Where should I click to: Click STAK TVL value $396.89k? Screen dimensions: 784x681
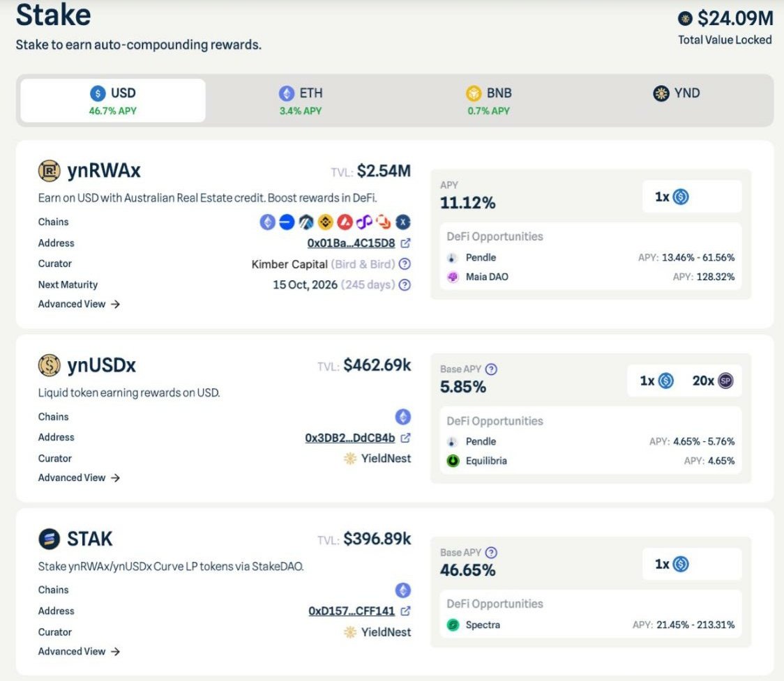(x=377, y=539)
